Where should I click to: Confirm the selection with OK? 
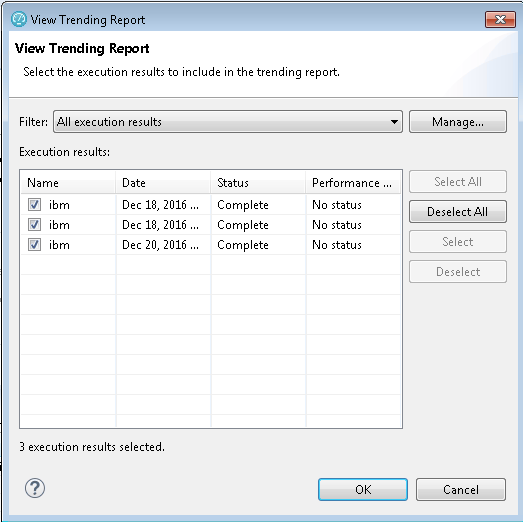(363, 490)
